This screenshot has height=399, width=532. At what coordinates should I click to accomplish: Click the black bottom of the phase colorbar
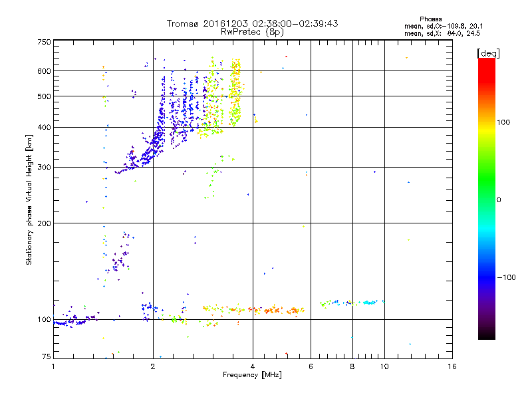coord(487,334)
